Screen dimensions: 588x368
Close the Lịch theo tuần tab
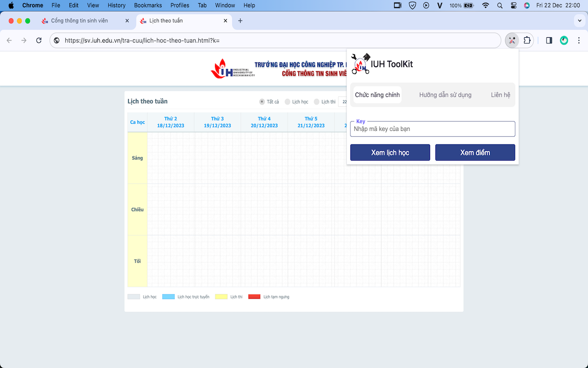tap(226, 21)
